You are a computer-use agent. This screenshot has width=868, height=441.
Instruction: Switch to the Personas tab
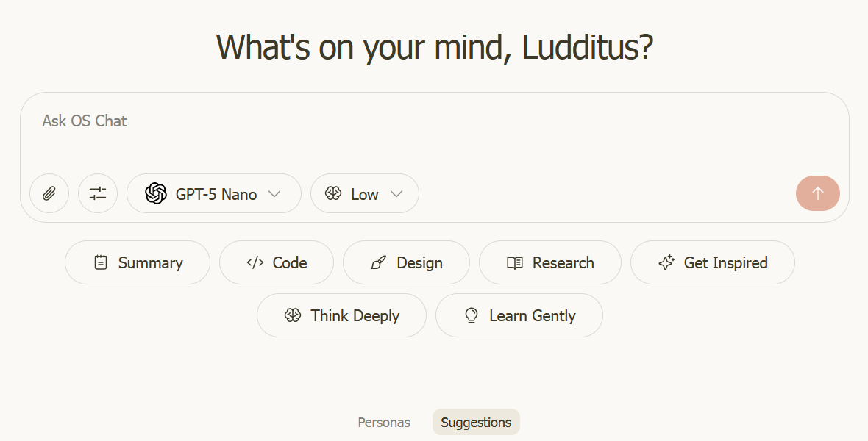point(384,423)
